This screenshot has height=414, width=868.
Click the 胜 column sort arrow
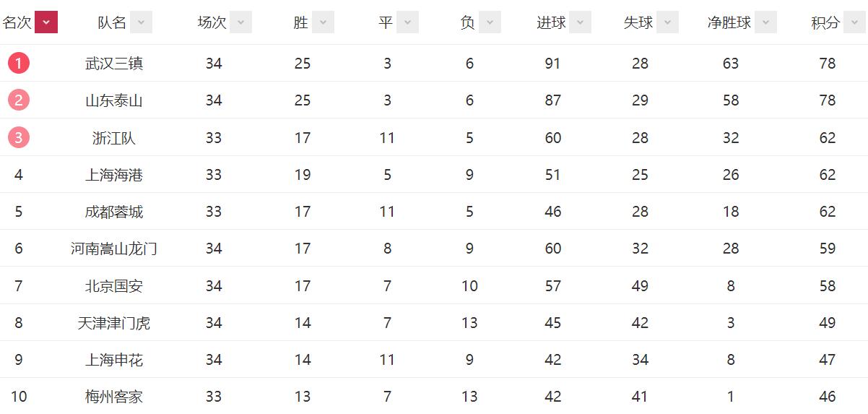323,22
